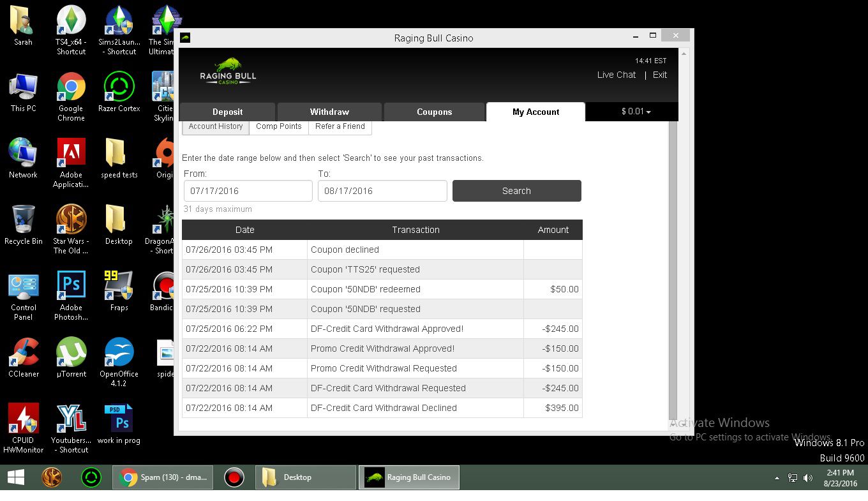Show hidden system tray icons
Image resolution: width=868 pixels, height=501 pixels.
tap(777, 477)
